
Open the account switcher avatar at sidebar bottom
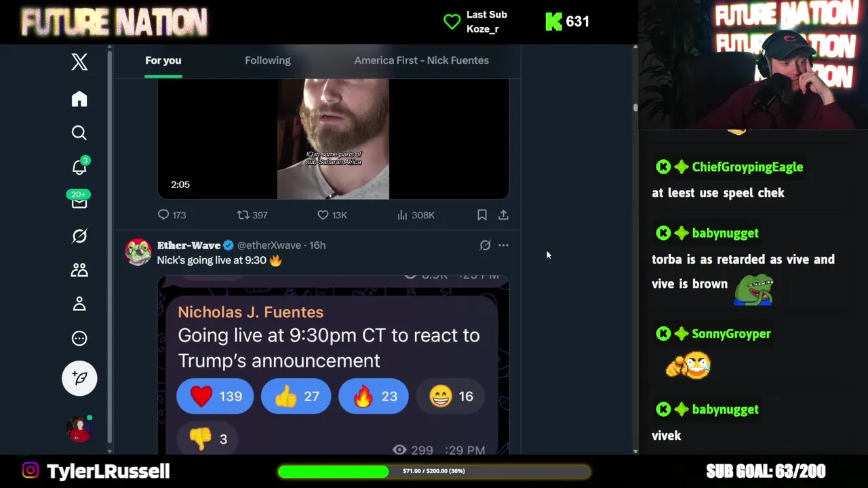point(79,428)
